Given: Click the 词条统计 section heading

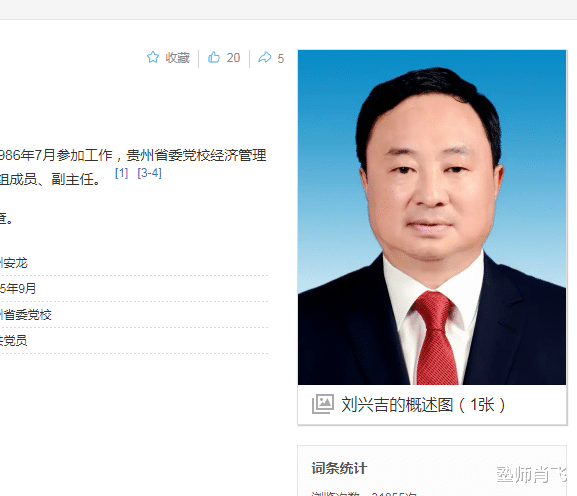Looking at the screenshot, I should 339,468.
